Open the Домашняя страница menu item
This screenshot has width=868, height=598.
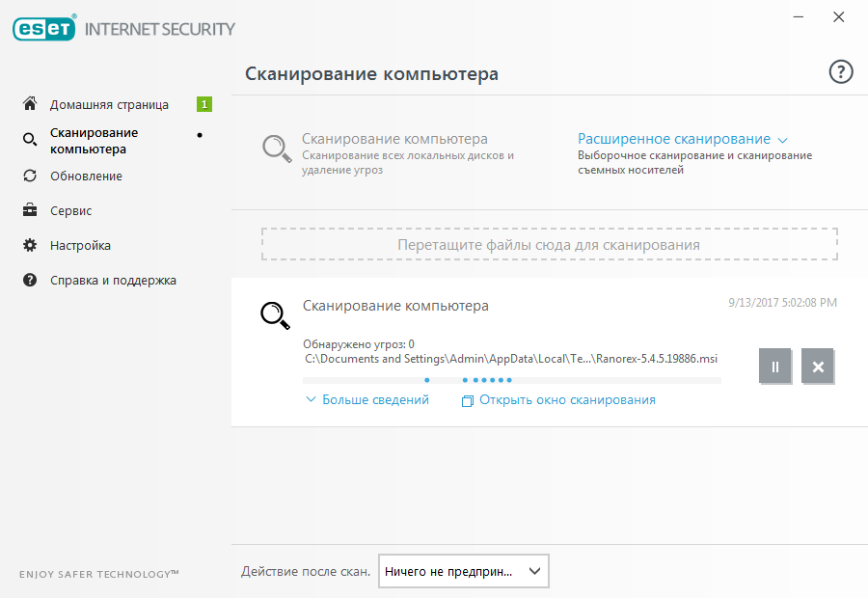(109, 104)
